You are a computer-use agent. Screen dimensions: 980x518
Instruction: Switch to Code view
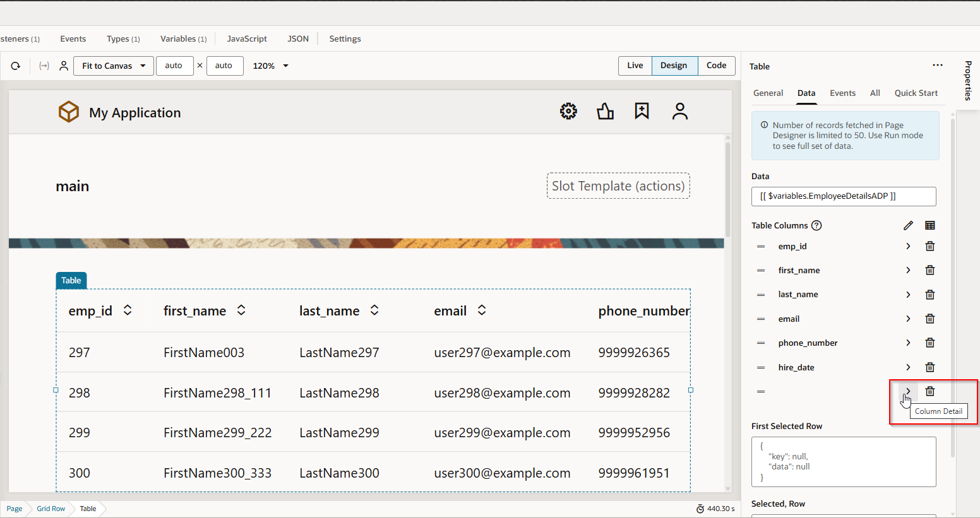716,66
